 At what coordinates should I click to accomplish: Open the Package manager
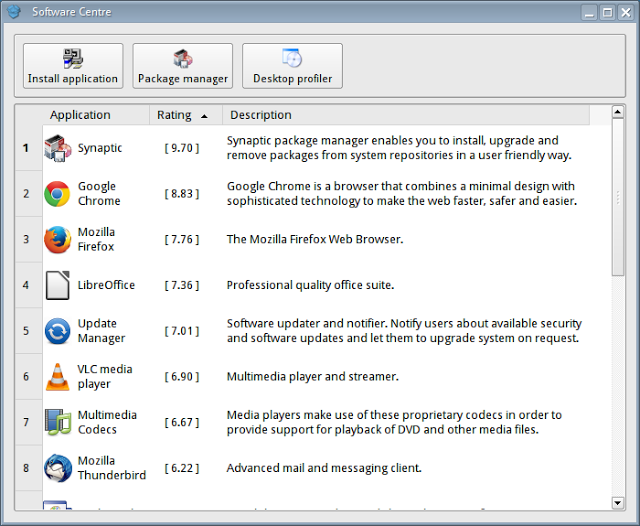[x=182, y=66]
